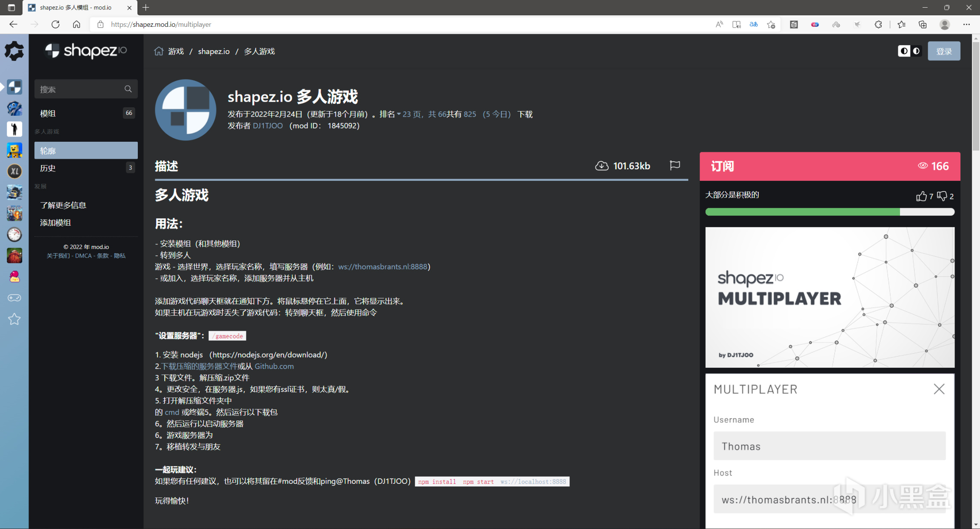Click 添加模组 in sidebar

pos(55,223)
